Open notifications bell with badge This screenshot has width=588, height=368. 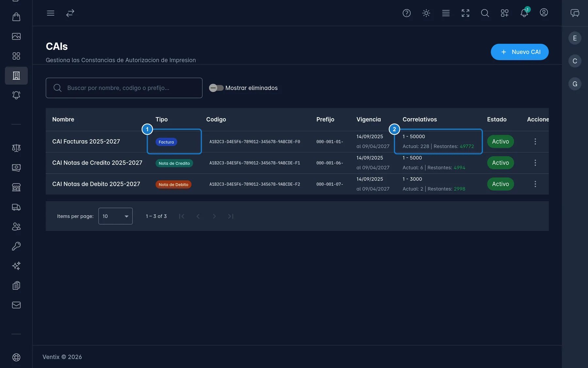click(x=524, y=12)
